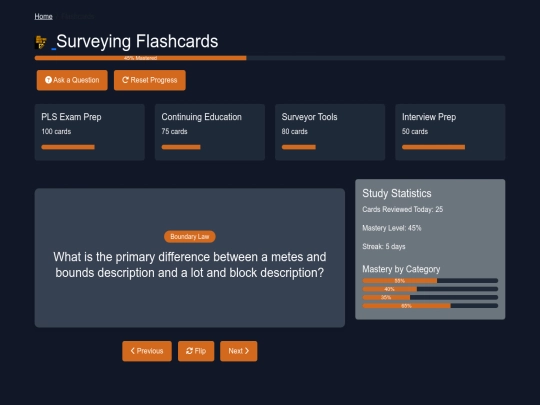The image size is (540, 405).
Task: Click the 100 cards count text
Action: [x=56, y=132]
